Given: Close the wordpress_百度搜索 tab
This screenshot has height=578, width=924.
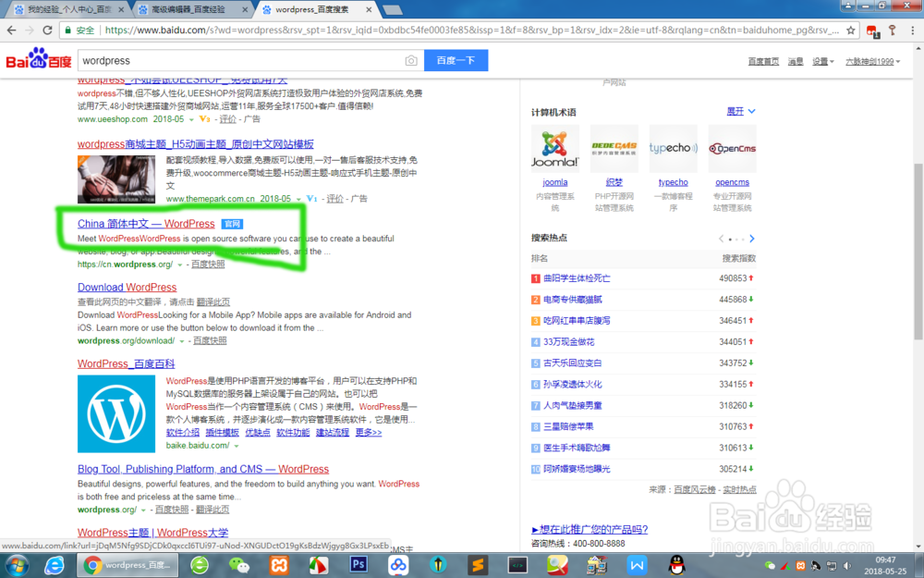Looking at the screenshot, I should pyautogui.click(x=369, y=9).
